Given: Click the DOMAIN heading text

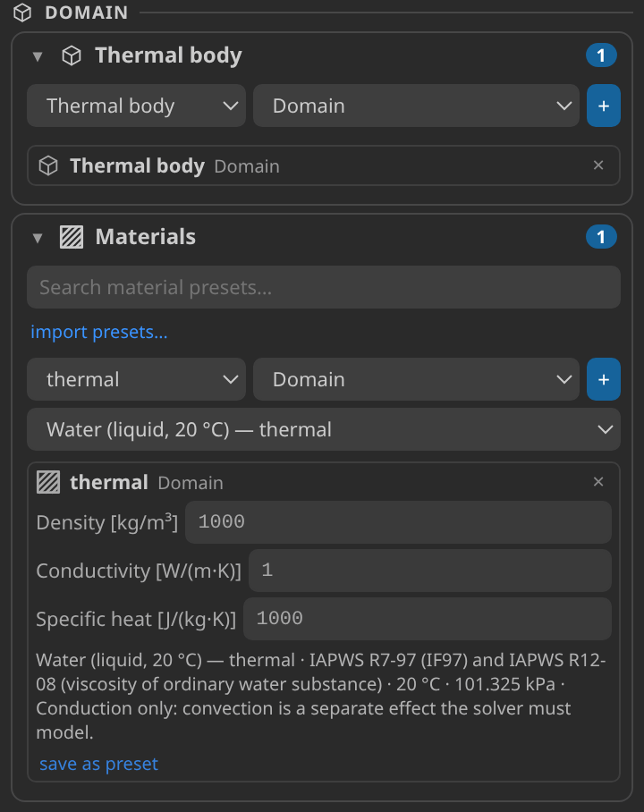Looking at the screenshot, I should pyautogui.click(x=87, y=13).
